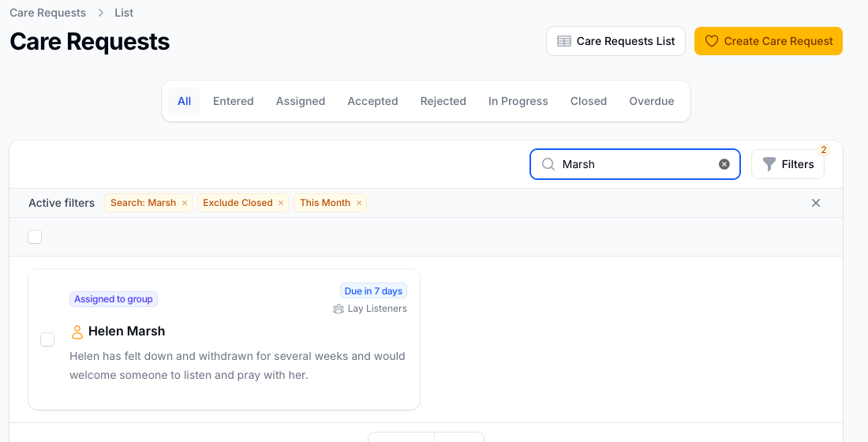Switch to the In Progress tab
The height and width of the screenshot is (442, 868).
tap(518, 101)
